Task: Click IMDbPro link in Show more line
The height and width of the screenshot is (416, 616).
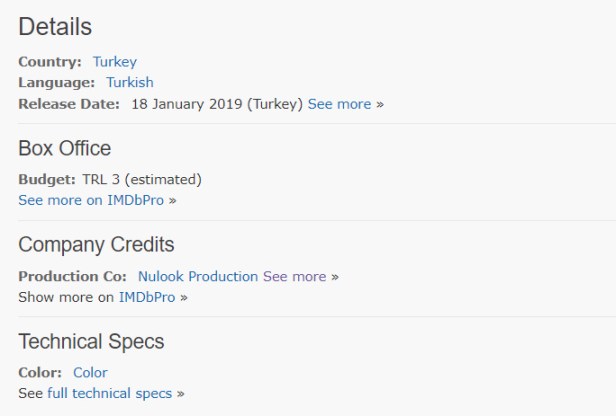Action: [147, 297]
